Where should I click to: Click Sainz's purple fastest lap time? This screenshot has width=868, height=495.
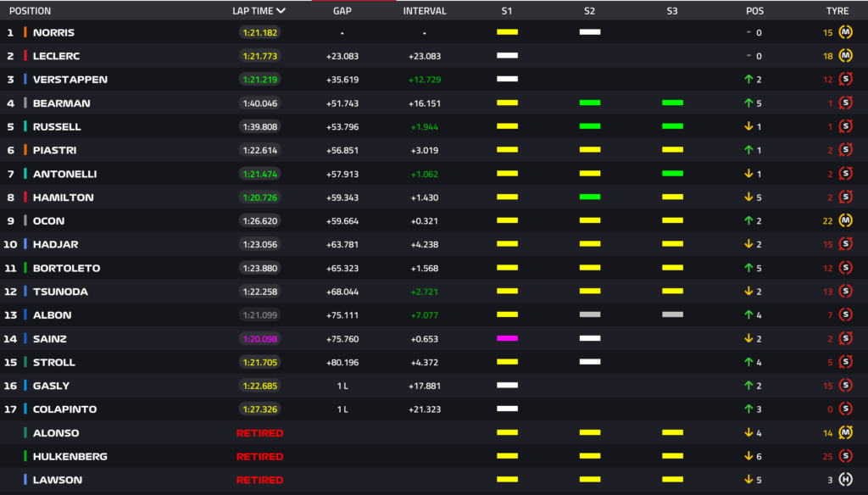[259, 339]
